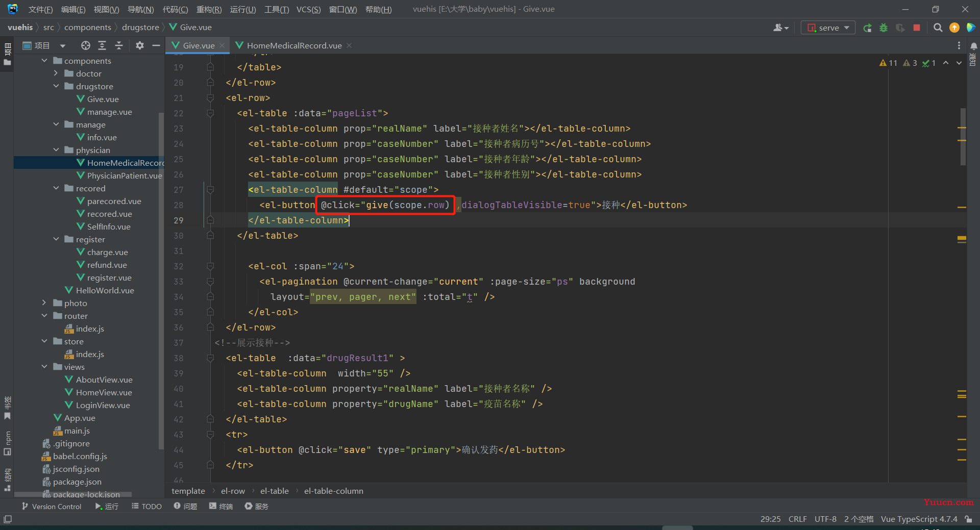This screenshot has height=530, width=980.
Task: Toggle fold marker at line 22
Action: (x=210, y=113)
